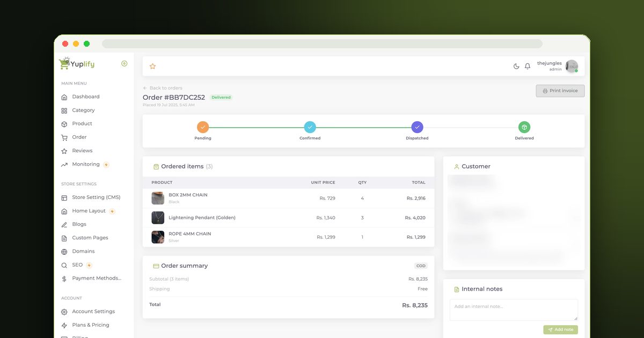Select the Confirmed status step icon
Screen dimensions: 644x338
pos(310,127)
